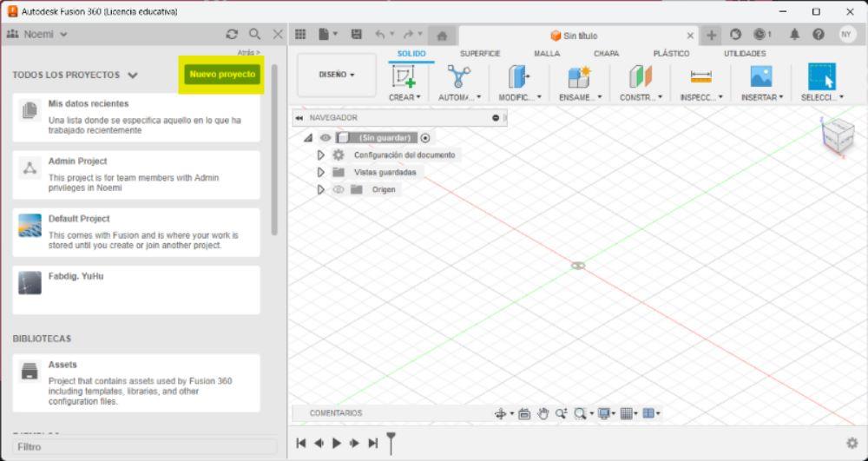Image resolution: width=868 pixels, height=461 pixels.
Task: Open the job status clock icon
Action: tap(762, 35)
